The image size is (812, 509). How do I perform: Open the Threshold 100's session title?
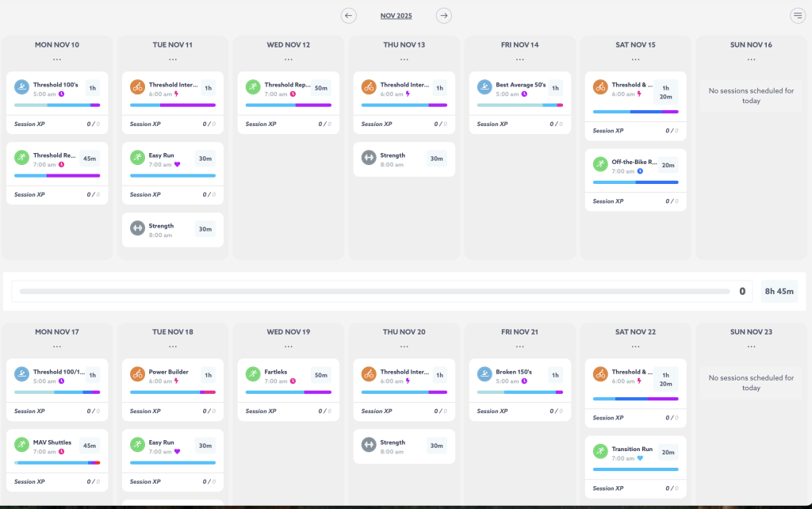pyautogui.click(x=56, y=85)
